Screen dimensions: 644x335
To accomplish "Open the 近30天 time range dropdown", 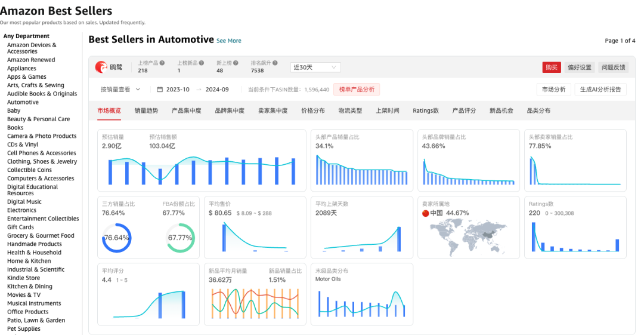I will [315, 67].
